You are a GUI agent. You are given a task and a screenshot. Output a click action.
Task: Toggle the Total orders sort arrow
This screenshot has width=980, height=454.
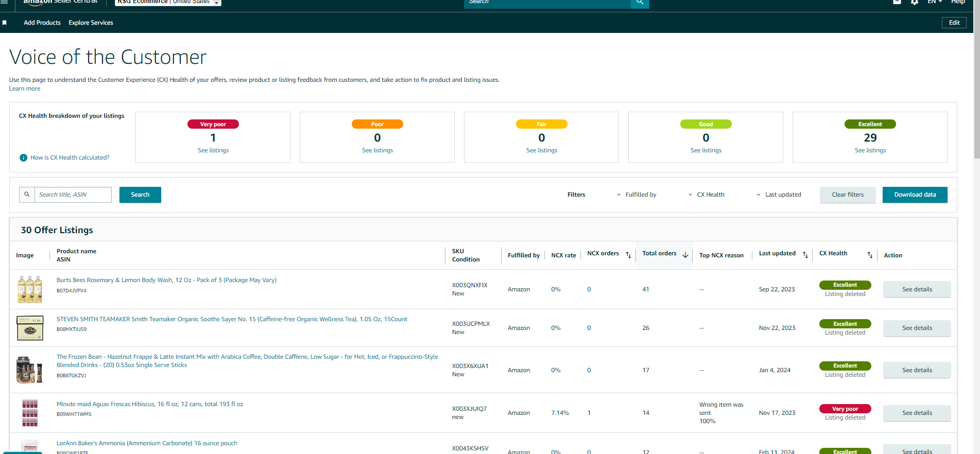click(x=685, y=255)
